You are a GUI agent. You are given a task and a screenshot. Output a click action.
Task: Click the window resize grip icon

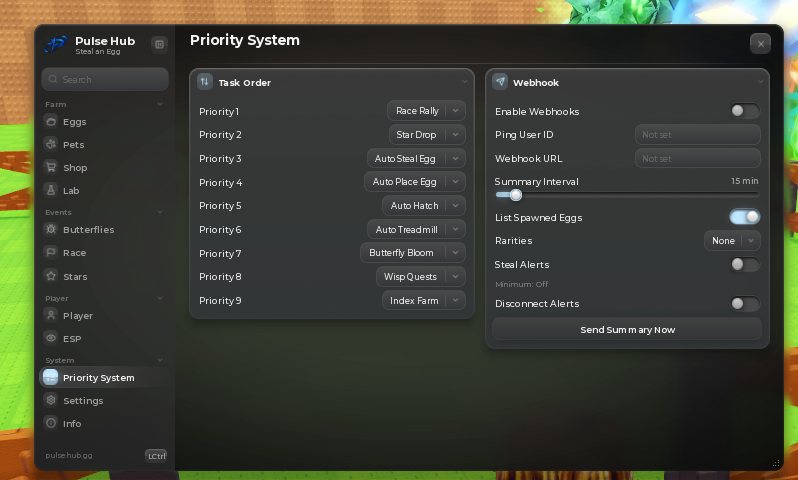point(776,463)
